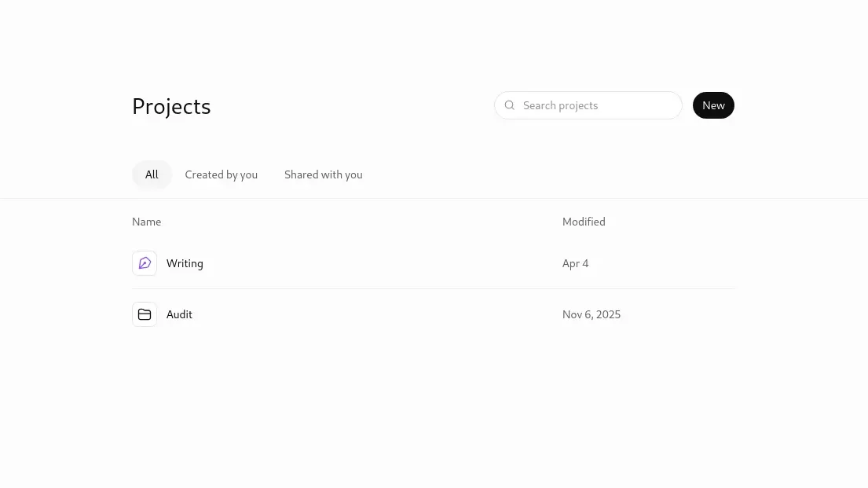Select the Writing row's empty middle area

tap(382, 263)
